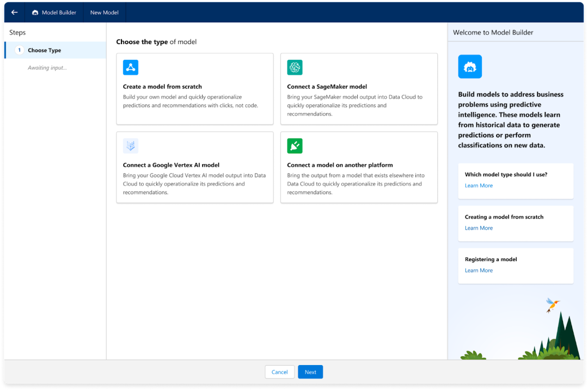Screen dimensions: 588x390
Task: Click the Cancel button
Action: click(279, 372)
